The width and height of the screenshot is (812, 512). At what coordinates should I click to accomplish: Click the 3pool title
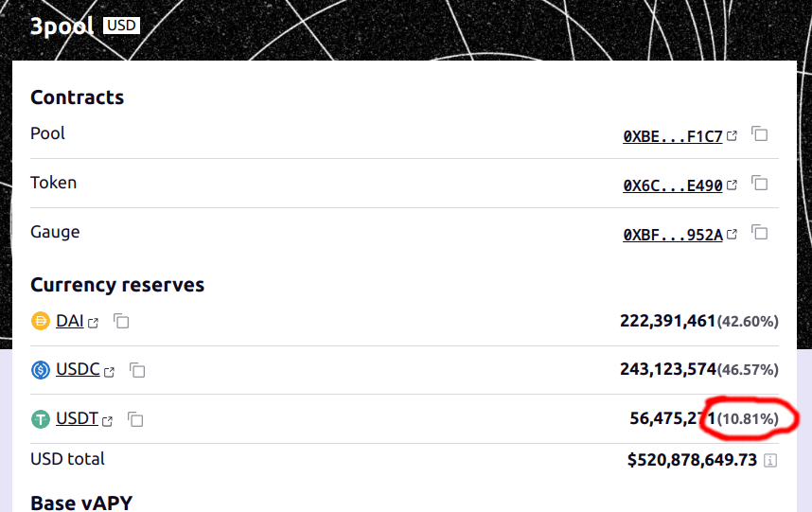click(62, 26)
